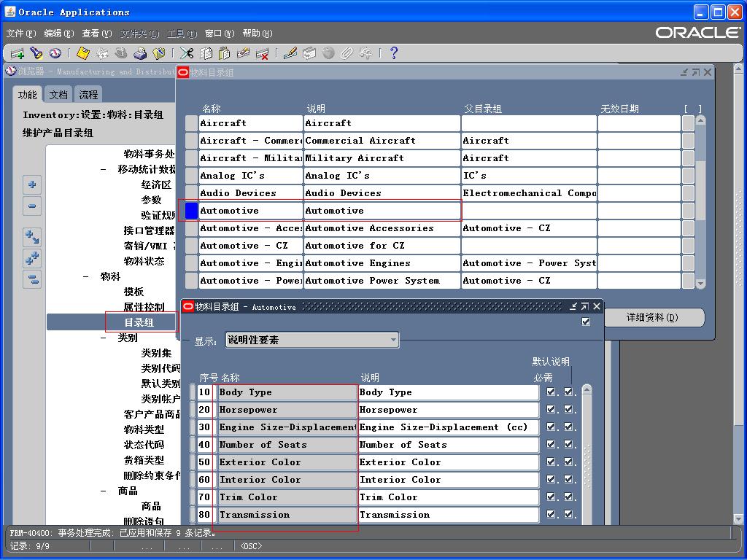Image resolution: width=747 pixels, height=560 pixels.
Task: Click the Clear Record eraser icon
Action: pyautogui.click(x=244, y=53)
